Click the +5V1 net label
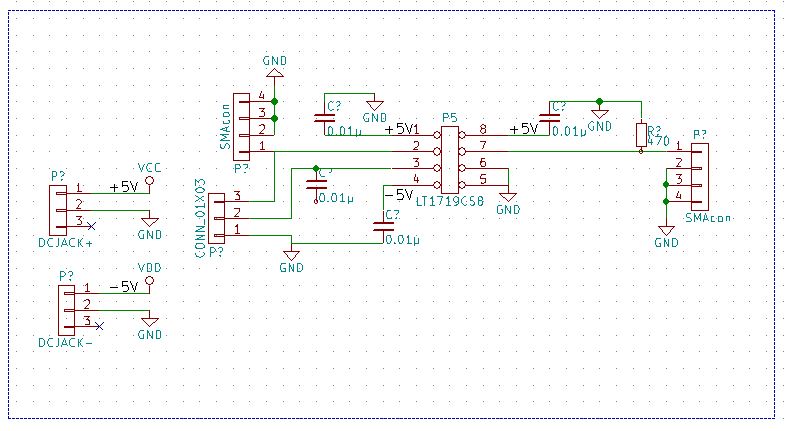 (x=402, y=129)
